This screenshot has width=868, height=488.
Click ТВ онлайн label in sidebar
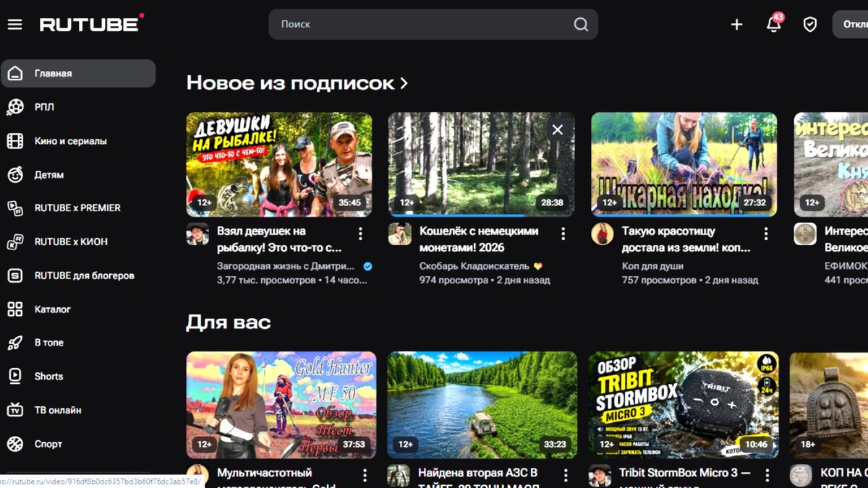[58, 410]
